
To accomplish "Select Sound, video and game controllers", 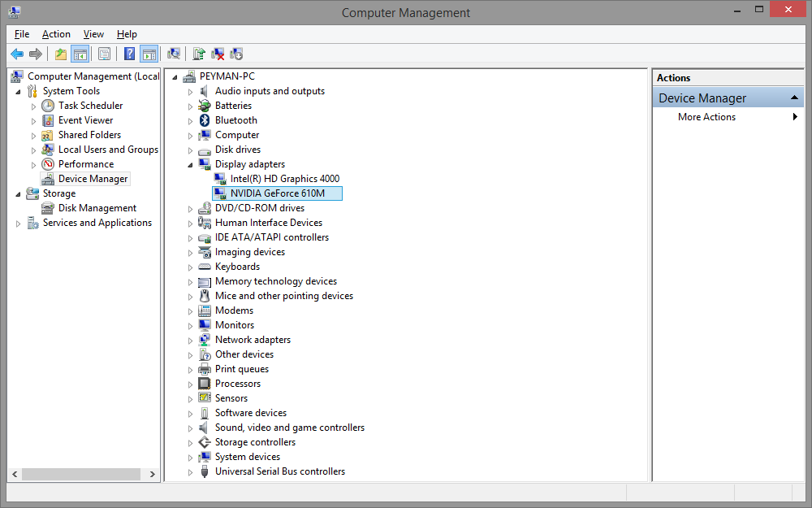I will click(x=290, y=428).
